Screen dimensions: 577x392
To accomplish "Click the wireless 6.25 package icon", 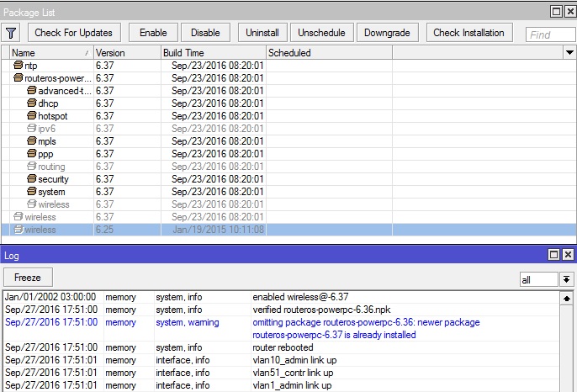I will tap(18, 230).
